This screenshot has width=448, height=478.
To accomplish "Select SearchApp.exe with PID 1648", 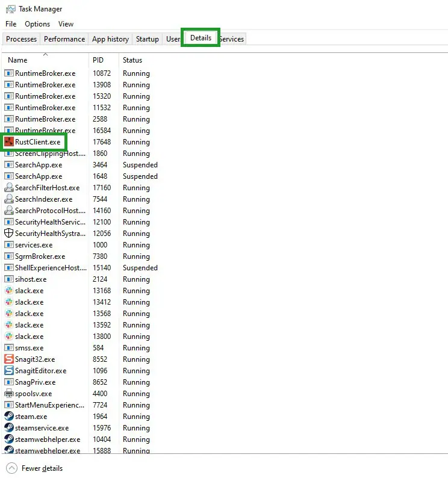I will [39, 176].
